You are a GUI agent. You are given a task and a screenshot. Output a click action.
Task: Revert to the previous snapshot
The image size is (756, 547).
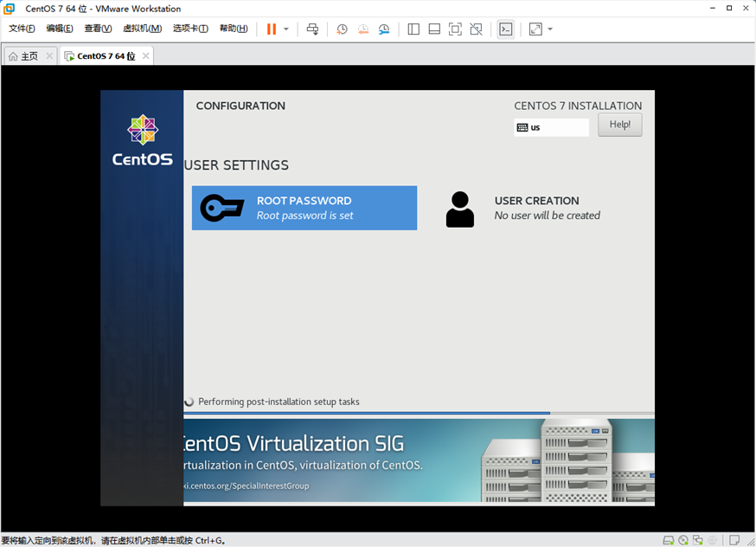tap(363, 29)
